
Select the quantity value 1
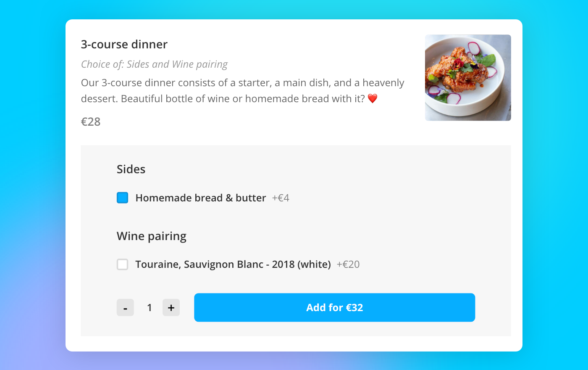[149, 307]
